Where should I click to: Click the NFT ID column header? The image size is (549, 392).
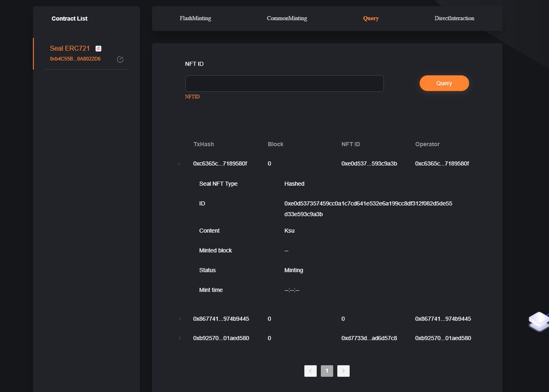click(351, 144)
